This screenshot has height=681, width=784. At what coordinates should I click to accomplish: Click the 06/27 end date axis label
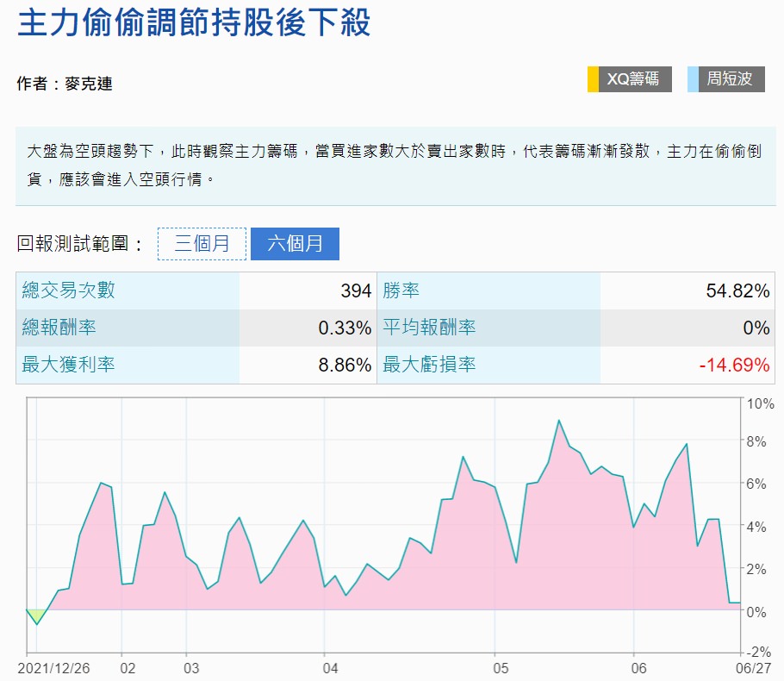(753, 668)
